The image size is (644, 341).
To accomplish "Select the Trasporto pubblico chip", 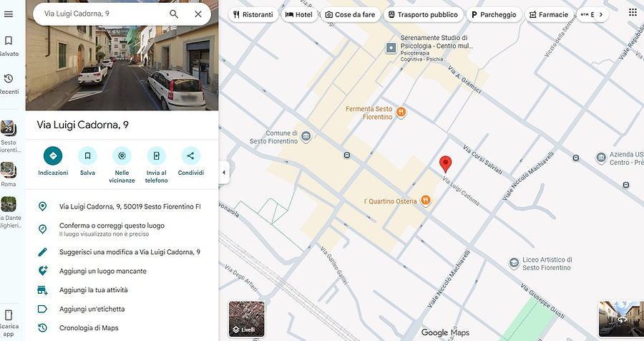I will tap(424, 14).
